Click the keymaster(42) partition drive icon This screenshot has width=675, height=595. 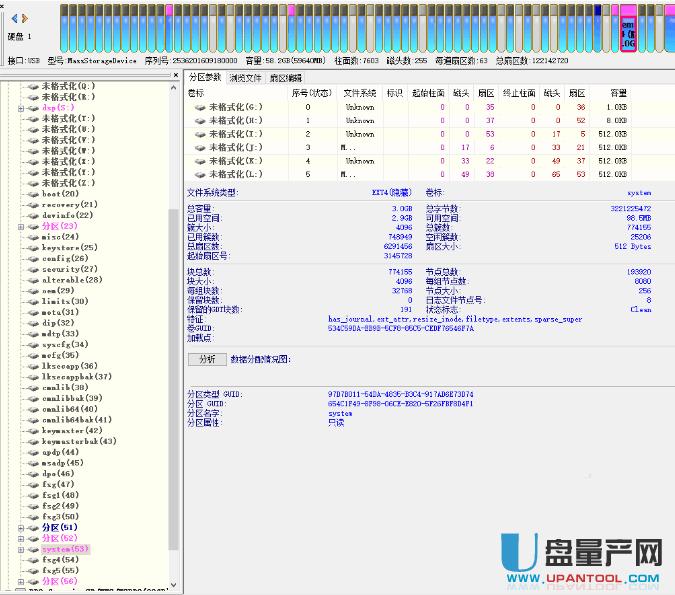tap(33, 431)
